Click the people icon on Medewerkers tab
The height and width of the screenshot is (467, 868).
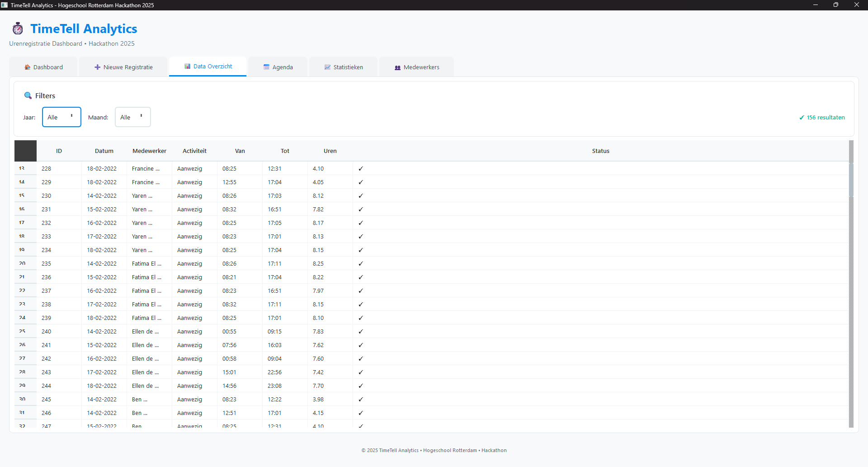click(x=397, y=67)
